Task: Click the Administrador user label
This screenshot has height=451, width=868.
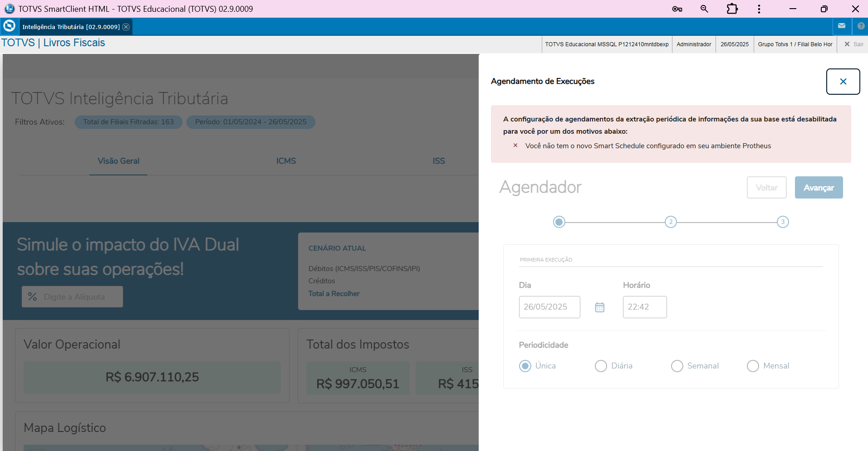Action: tap(694, 44)
